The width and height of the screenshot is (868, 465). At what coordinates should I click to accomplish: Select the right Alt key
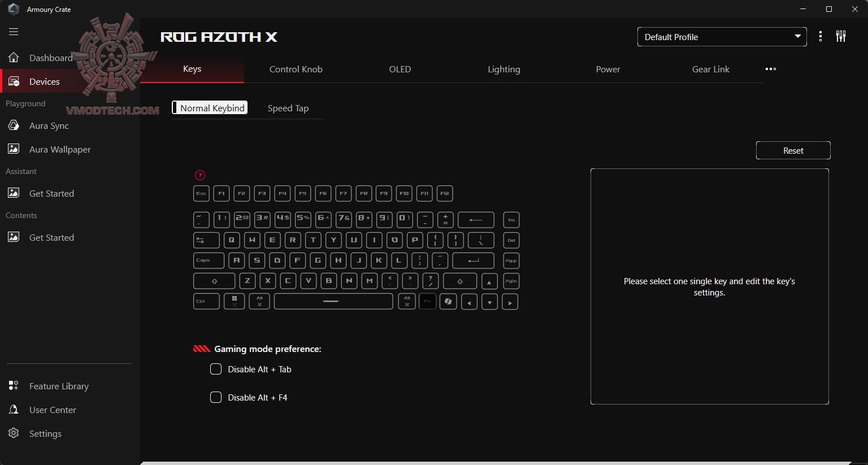[407, 301]
